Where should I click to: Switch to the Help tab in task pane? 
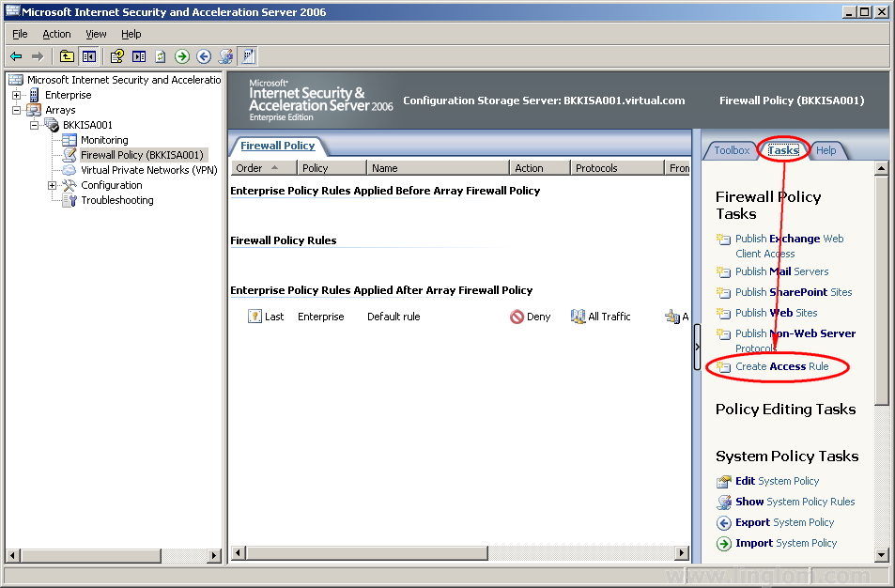pyautogui.click(x=826, y=150)
